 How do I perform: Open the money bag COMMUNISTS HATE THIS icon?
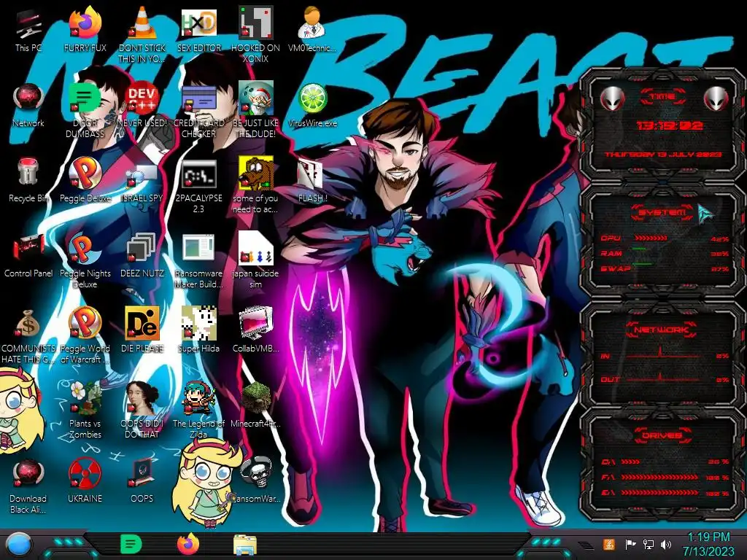tap(28, 335)
